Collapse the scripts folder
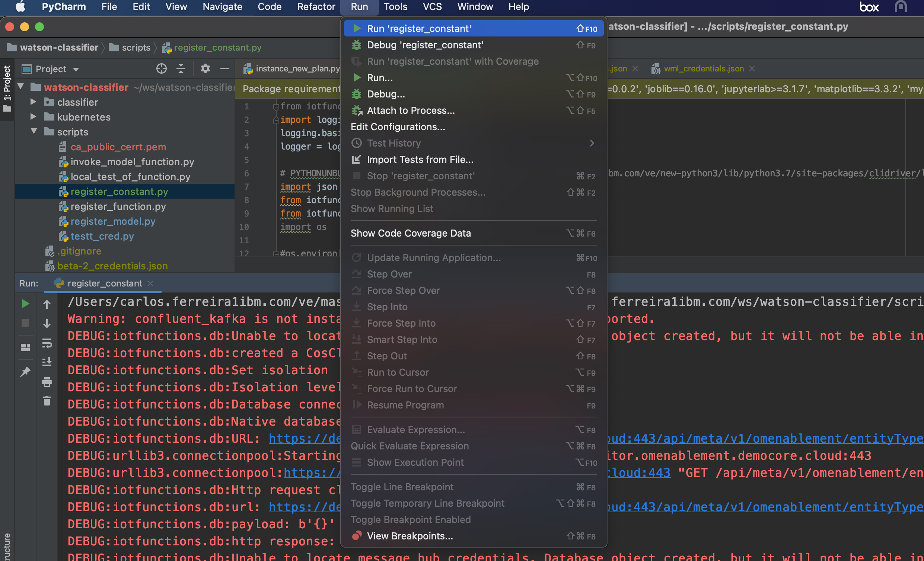Viewport: 924px width, 561px height. click(34, 132)
